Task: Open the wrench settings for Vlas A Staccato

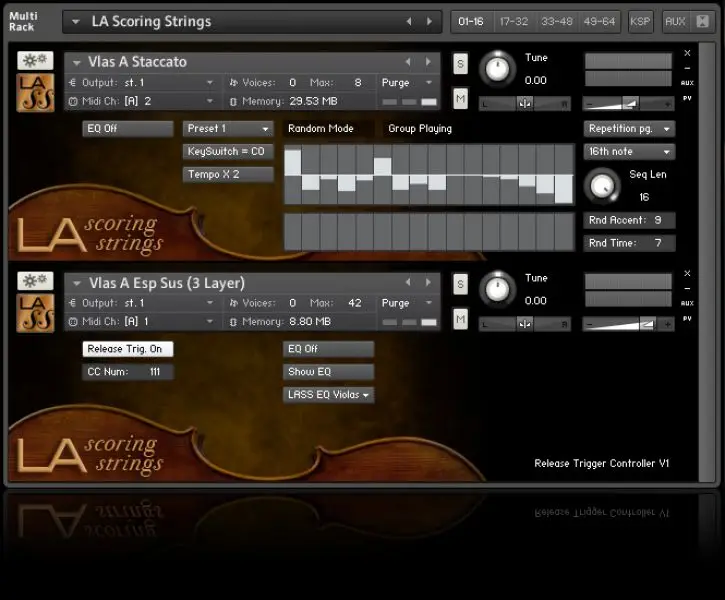Action: 35,61
